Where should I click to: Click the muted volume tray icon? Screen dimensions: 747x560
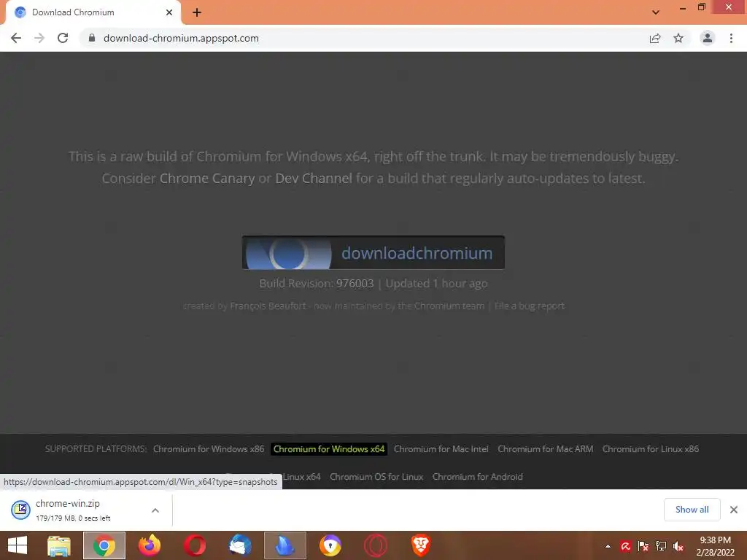click(678, 546)
